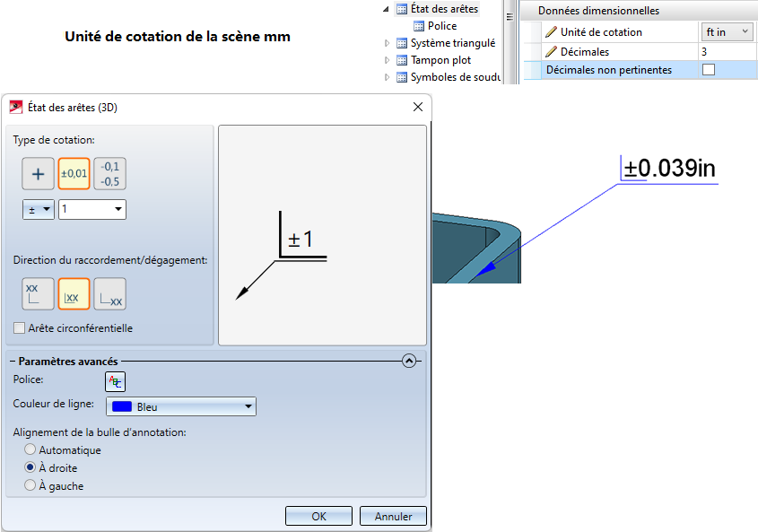Close the État des arêtes (3D) dialog
The width and height of the screenshot is (758, 532).
(418, 107)
